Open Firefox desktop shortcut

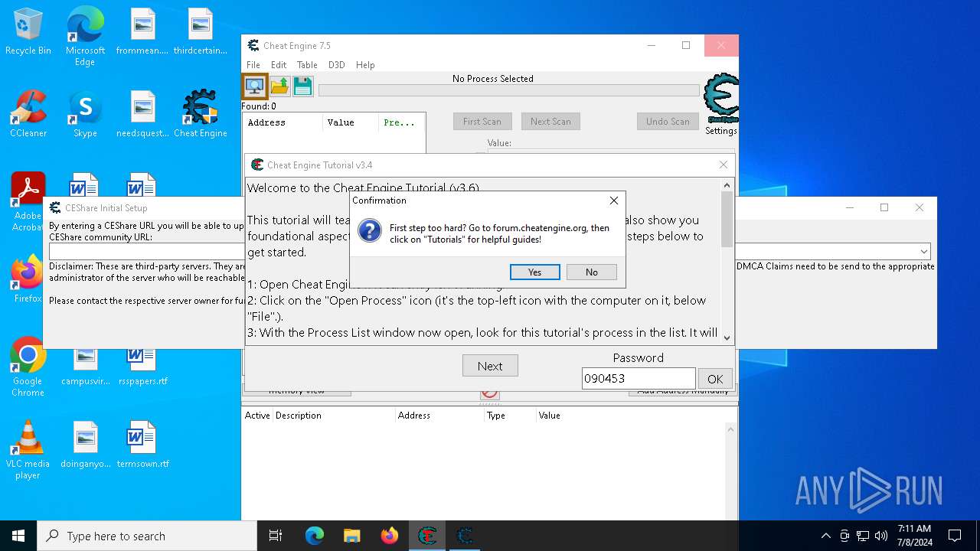tap(28, 279)
